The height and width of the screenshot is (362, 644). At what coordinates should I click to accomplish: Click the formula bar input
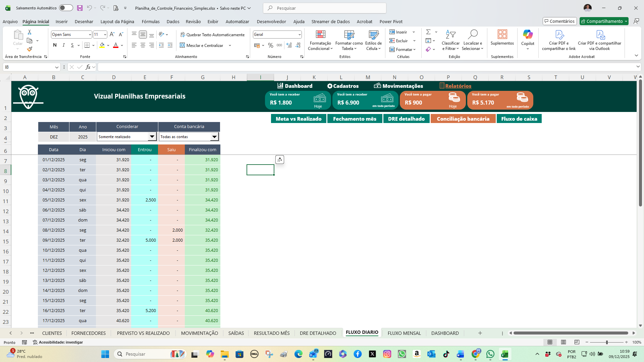click(366, 67)
